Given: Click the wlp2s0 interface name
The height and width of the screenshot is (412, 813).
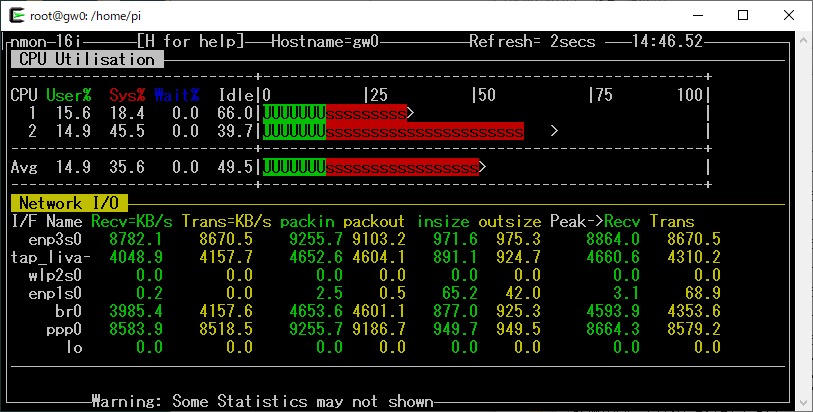Looking at the screenshot, I should click(55, 275).
